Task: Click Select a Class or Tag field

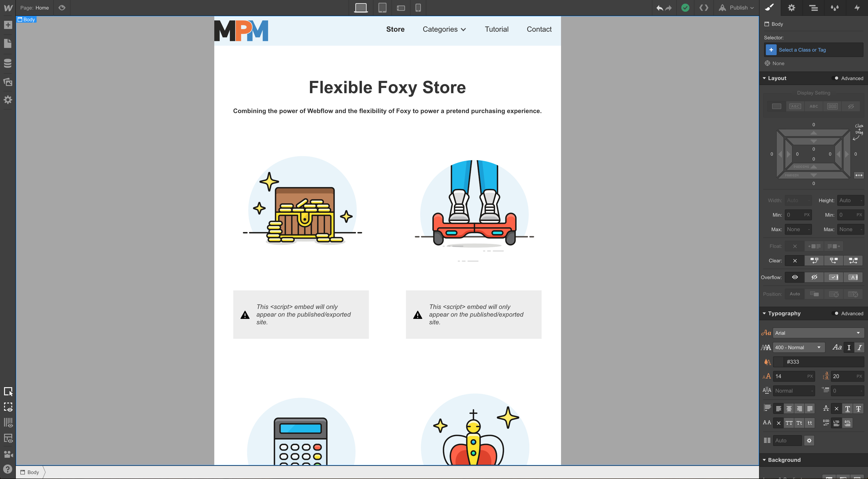Action: pyautogui.click(x=802, y=50)
